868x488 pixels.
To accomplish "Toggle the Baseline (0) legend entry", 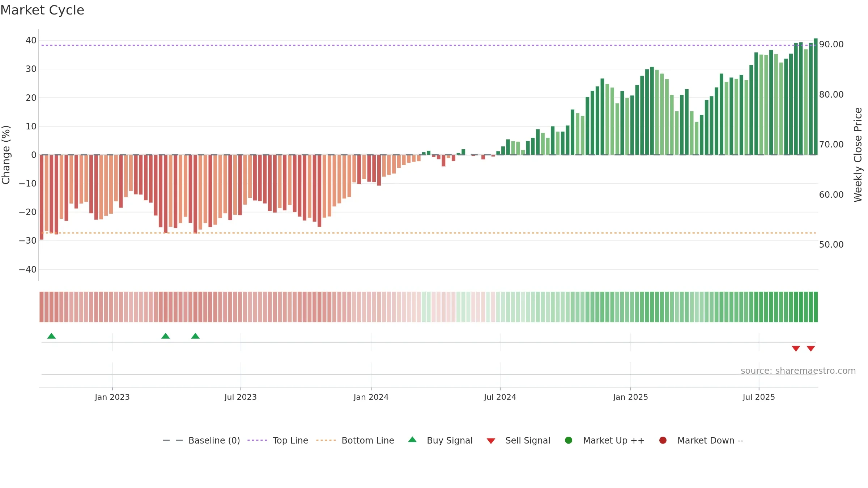I will point(201,440).
